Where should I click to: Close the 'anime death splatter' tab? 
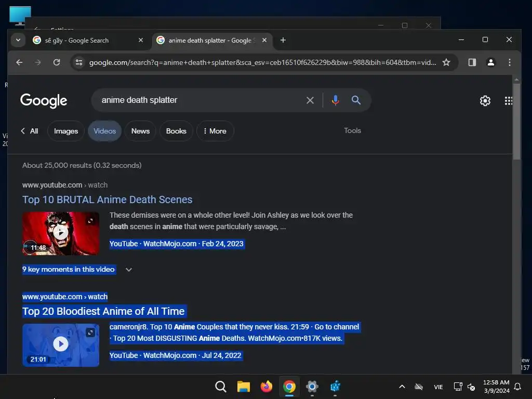coord(264,41)
